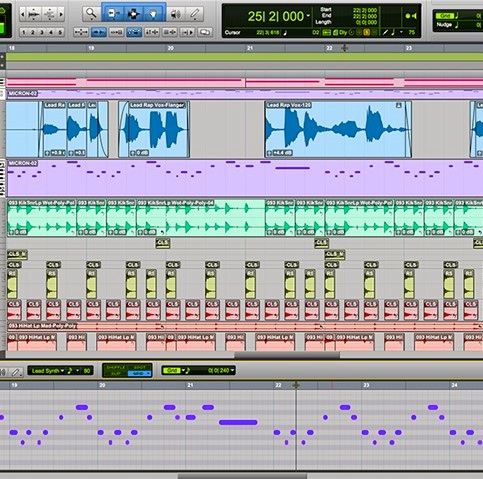Click green Grid button in MIDI editor
The width and height of the screenshot is (483, 479).
[171, 370]
